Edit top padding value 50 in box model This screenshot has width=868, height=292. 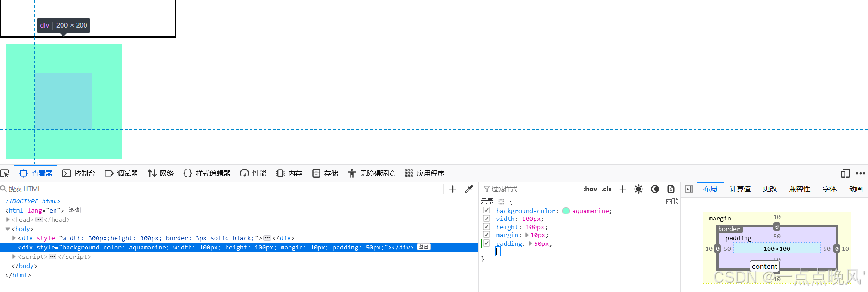point(777,236)
